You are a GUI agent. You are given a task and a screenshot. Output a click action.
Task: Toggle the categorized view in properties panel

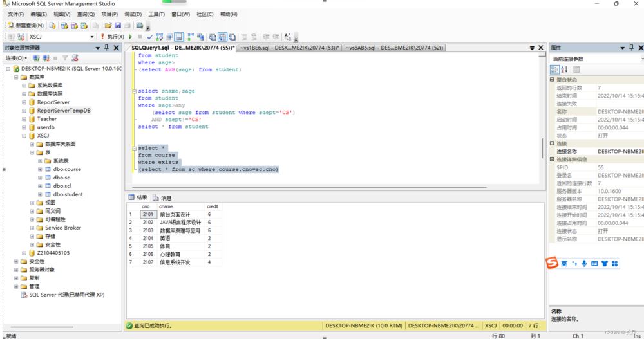[554, 69]
